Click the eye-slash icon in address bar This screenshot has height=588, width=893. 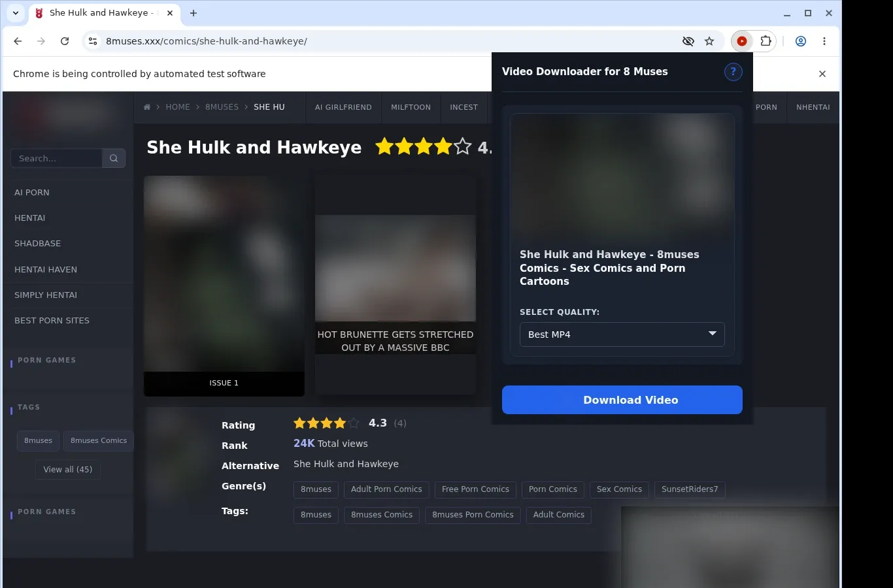688,41
